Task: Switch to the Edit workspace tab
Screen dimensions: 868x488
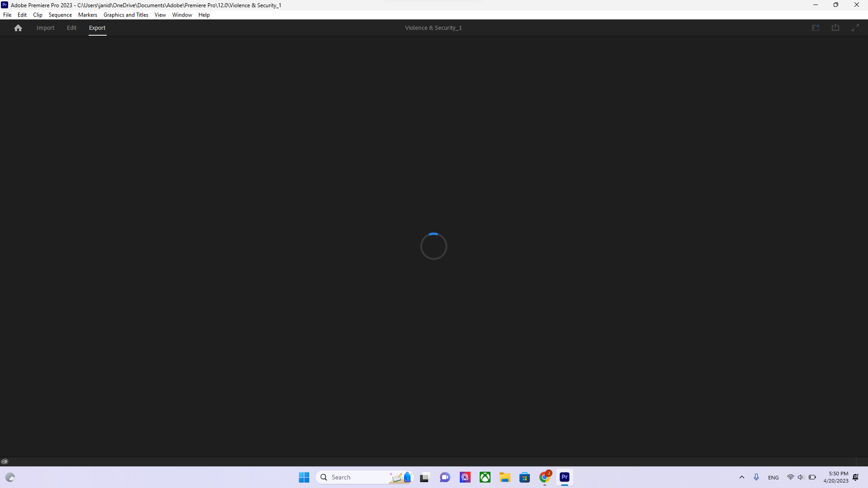Action: [71, 28]
